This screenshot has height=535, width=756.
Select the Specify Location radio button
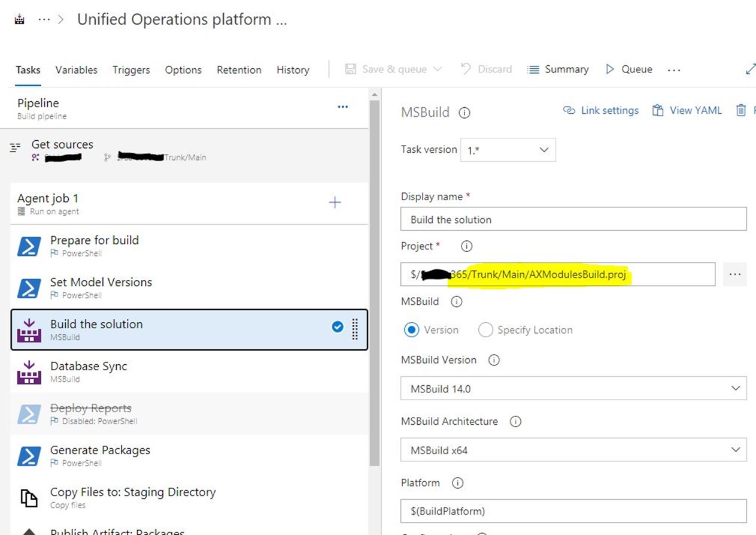(x=485, y=330)
